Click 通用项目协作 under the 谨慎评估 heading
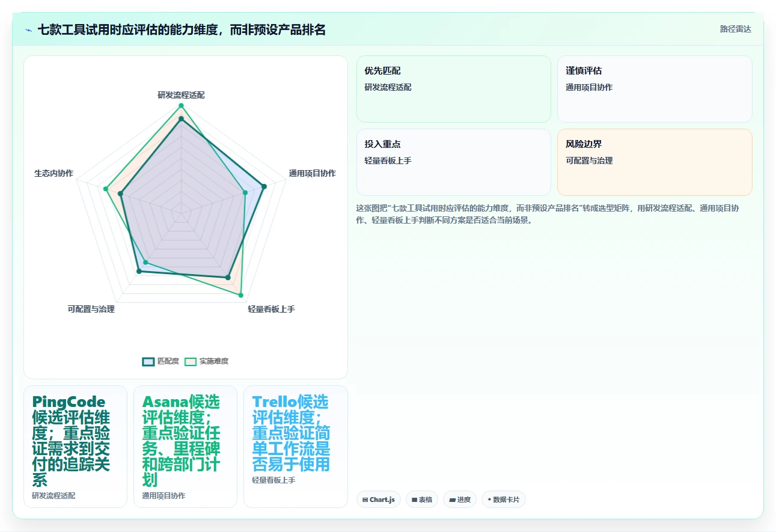The image size is (776, 532). pos(589,87)
